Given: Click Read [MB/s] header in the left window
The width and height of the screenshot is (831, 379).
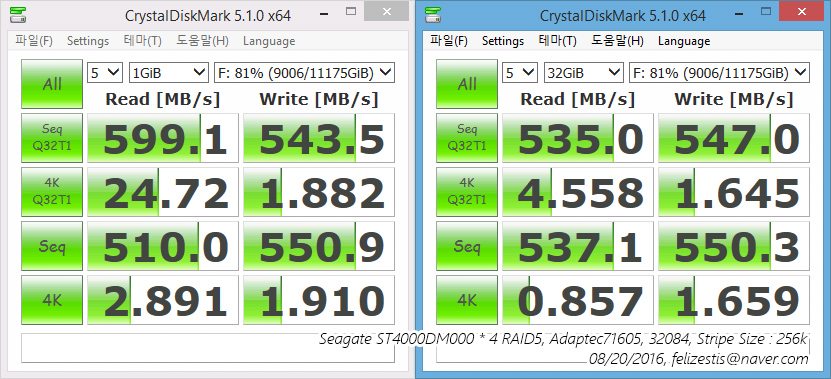Looking at the screenshot, I should tap(162, 99).
